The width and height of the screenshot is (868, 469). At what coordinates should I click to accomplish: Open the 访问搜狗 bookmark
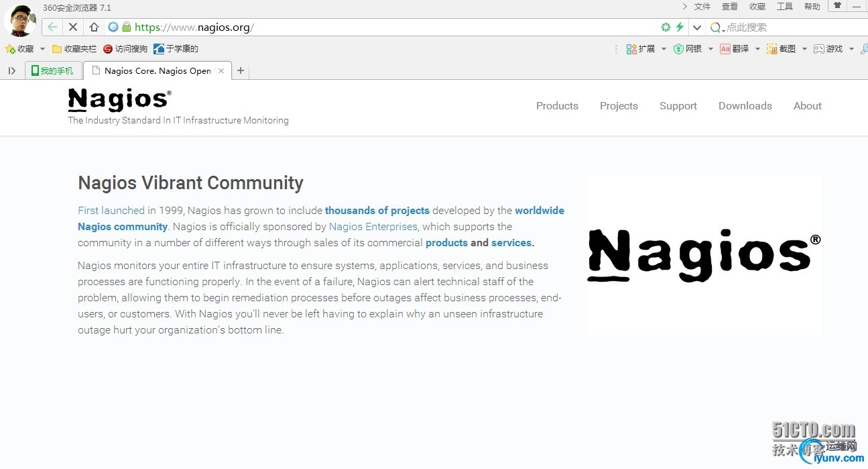125,49
